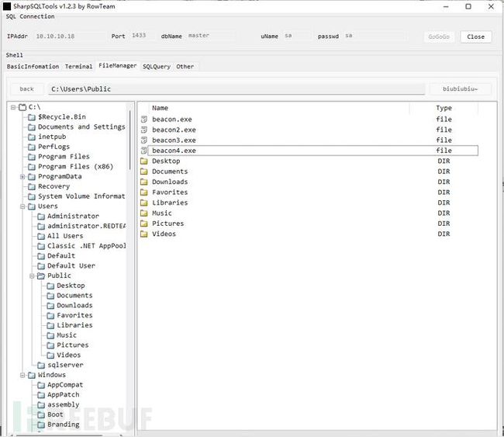
Task: Collapse the Users tree node
Action: 22,206
